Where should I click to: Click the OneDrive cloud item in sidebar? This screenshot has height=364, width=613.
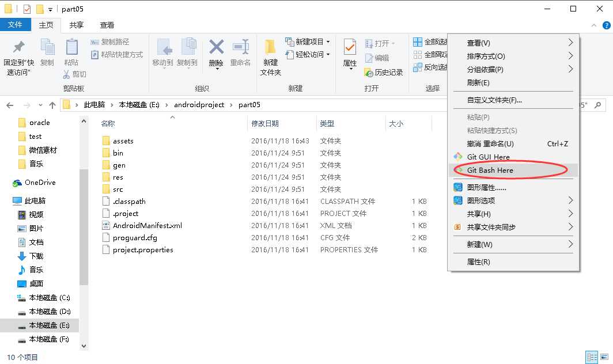click(34, 183)
